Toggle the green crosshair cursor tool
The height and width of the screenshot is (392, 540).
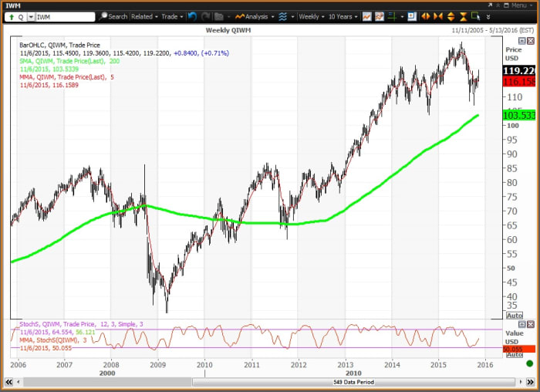[392, 16]
